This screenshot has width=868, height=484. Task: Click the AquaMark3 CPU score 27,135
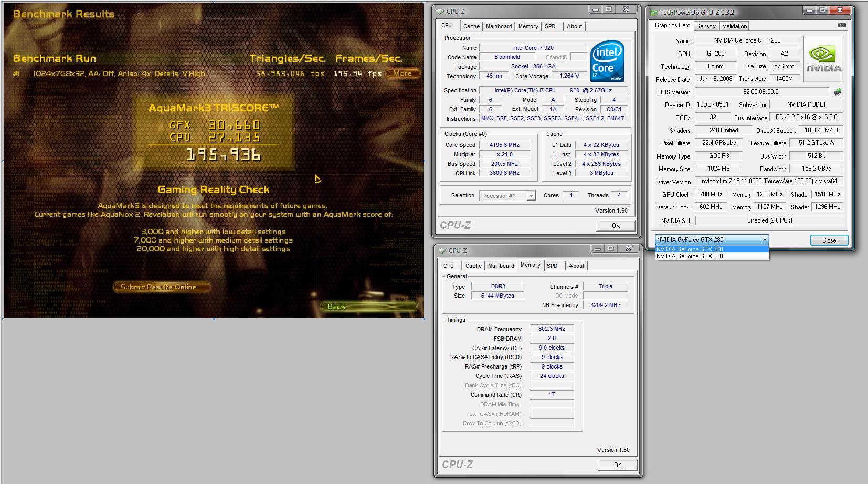coord(234,138)
